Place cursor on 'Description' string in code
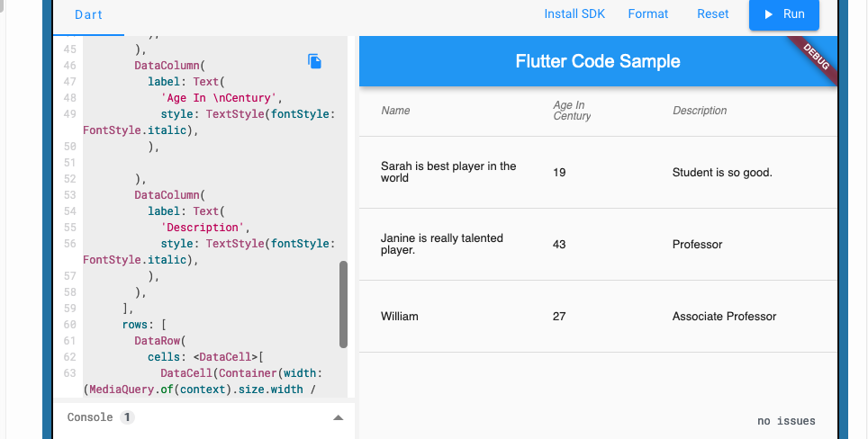The width and height of the screenshot is (868, 439). 205,228
